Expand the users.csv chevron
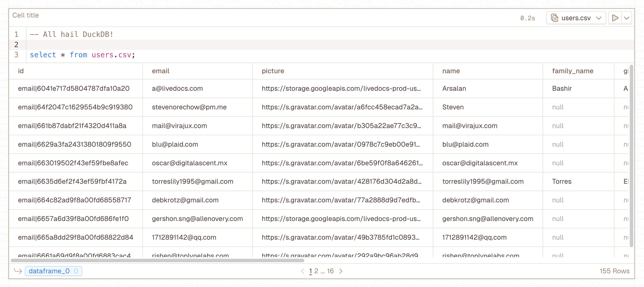Viewport: 644px width, 287px height. (599, 18)
